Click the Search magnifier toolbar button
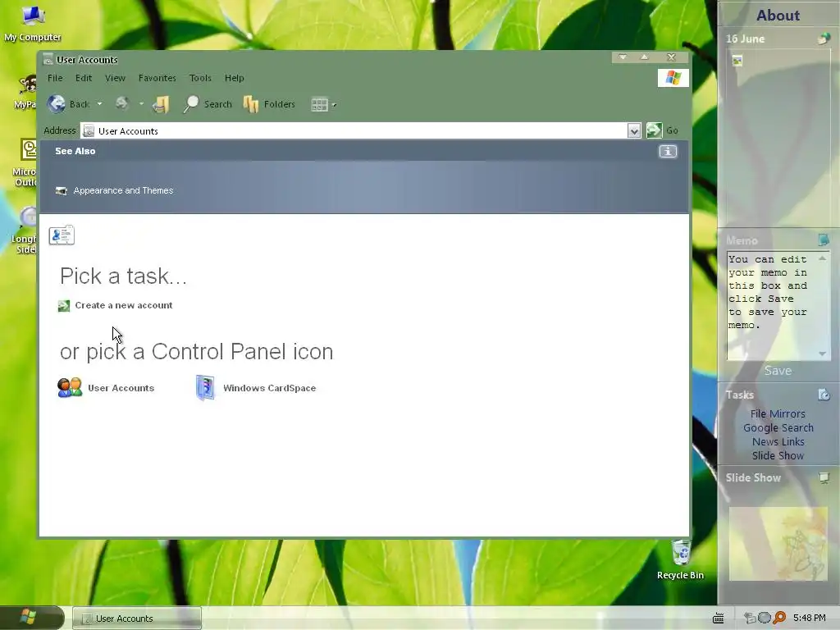Viewport: 840px width, 630px height. (208, 104)
